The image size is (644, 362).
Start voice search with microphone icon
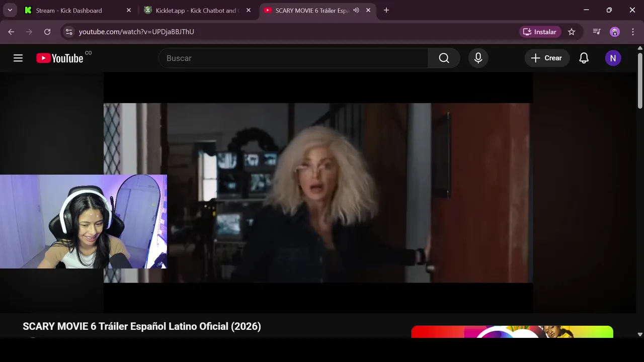pos(478,58)
